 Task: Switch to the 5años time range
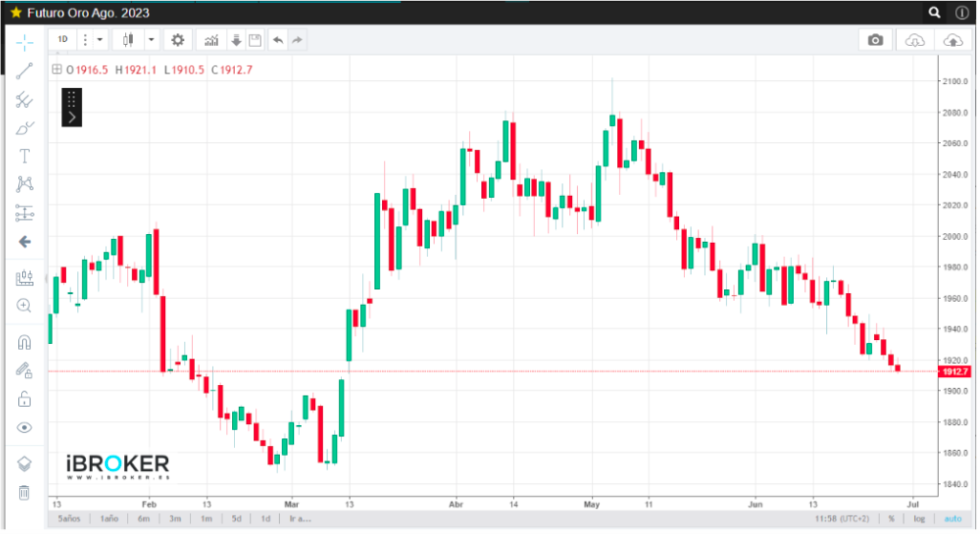click(70, 519)
